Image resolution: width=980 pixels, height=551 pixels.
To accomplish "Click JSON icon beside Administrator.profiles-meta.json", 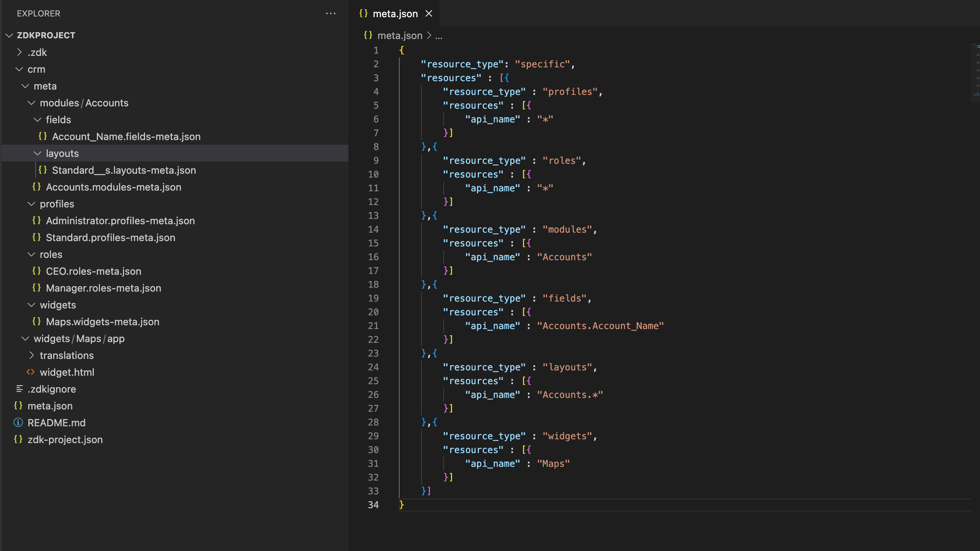I will (36, 220).
